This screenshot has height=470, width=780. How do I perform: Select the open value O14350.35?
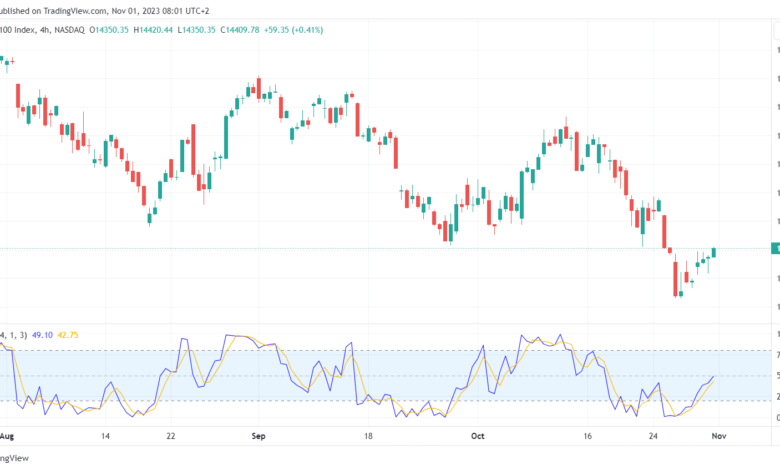tap(109, 30)
